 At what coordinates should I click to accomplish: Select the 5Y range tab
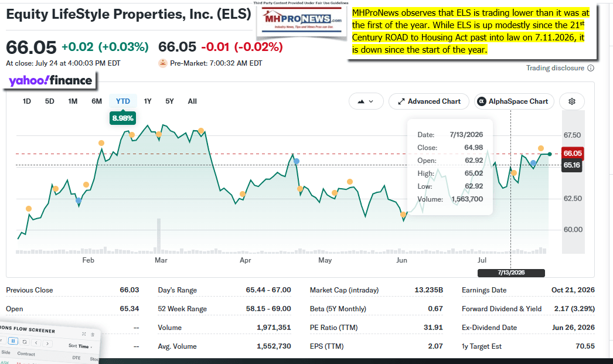click(x=169, y=101)
